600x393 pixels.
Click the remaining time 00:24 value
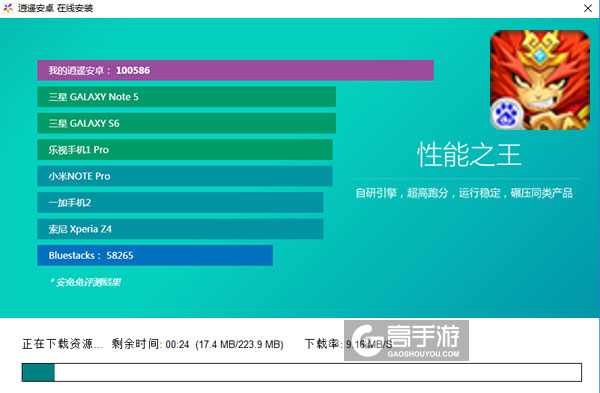(178, 344)
